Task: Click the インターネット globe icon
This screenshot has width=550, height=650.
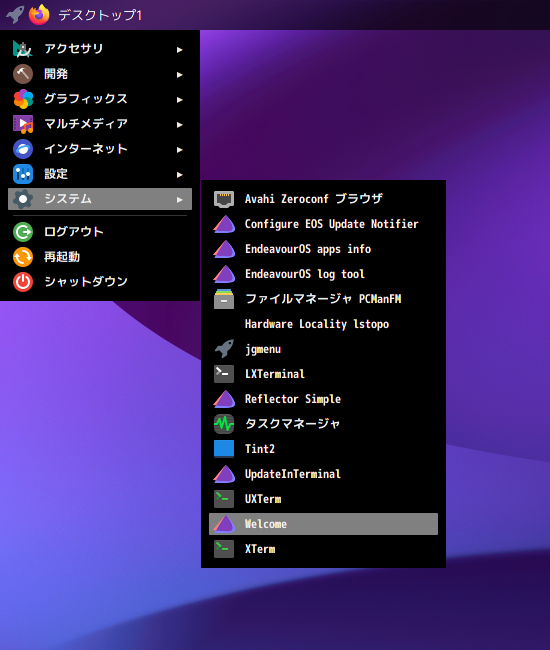Action: [x=23, y=149]
